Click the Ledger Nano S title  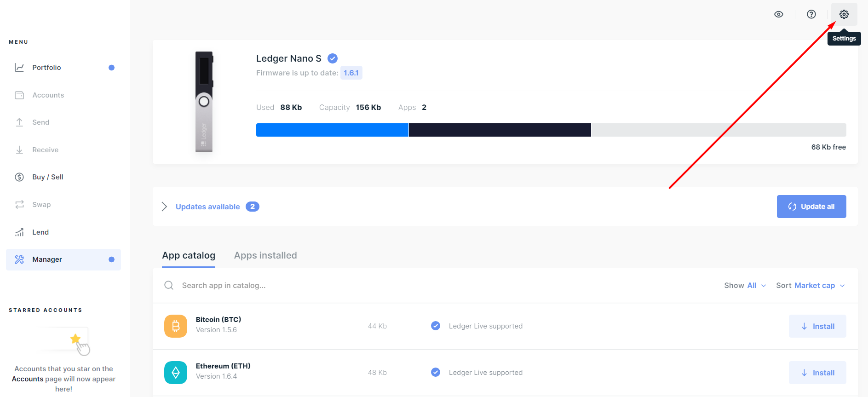click(x=289, y=58)
